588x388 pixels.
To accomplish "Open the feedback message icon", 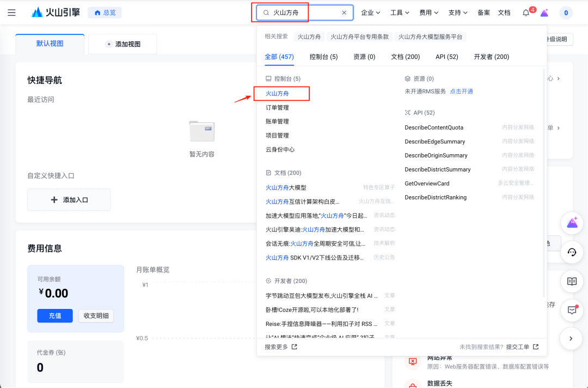I will (572, 310).
